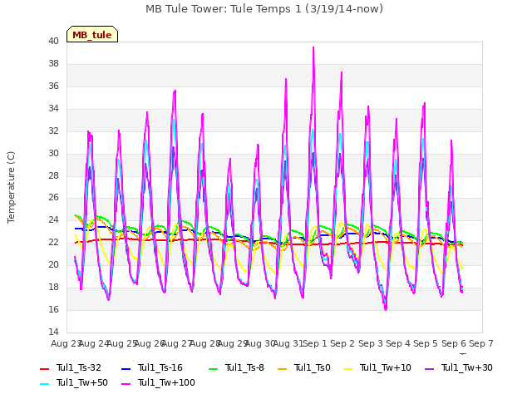Screen dimensions: 532x399
Task: Select the Tul1_Ts-8 legend label
Action: click(244, 367)
